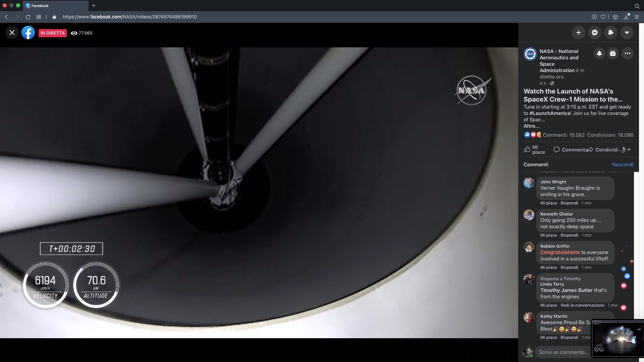Image resolution: width=644 pixels, height=362 pixels.
Task: Reply to Robbin Griffin's comment
Action: tap(569, 267)
